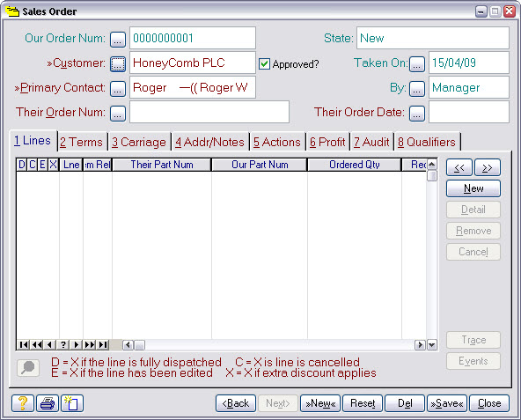521x420 pixels.
Task: Click the new document sparkle icon
Action: pyautogui.click(x=72, y=403)
